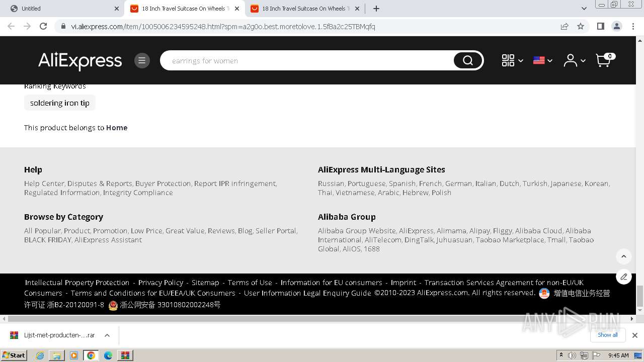The width and height of the screenshot is (644, 362).
Task: Open the Chrome profile avatar
Action: [616, 26]
